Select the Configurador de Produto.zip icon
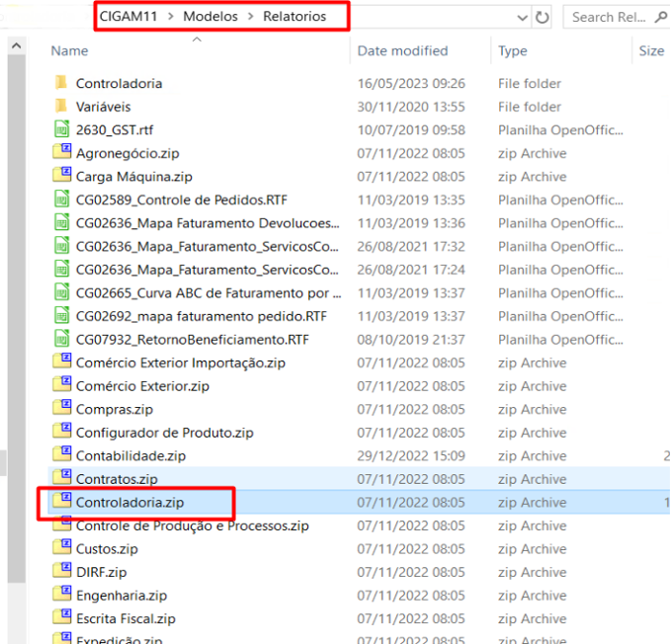This screenshot has width=671, height=644. pos(62,431)
